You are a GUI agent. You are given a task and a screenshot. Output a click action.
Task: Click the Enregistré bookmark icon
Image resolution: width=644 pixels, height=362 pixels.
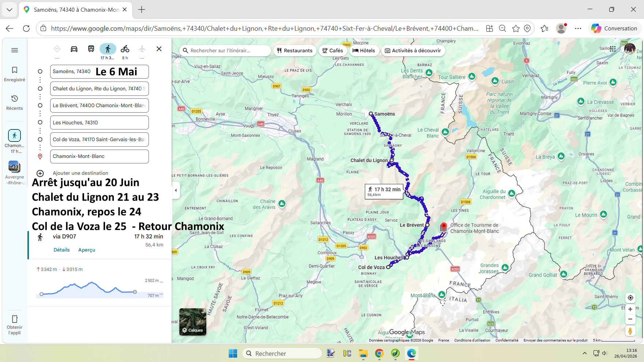(15, 70)
